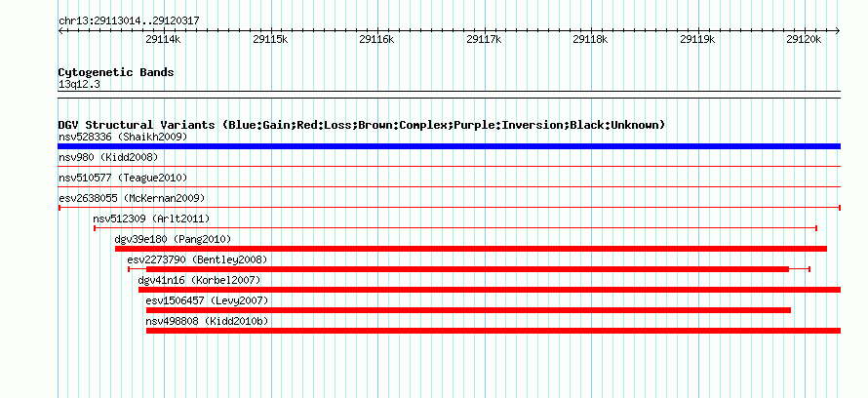Click the nsv498808 (Kidd2010b) label
The image size is (868, 398).
tap(207, 321)
